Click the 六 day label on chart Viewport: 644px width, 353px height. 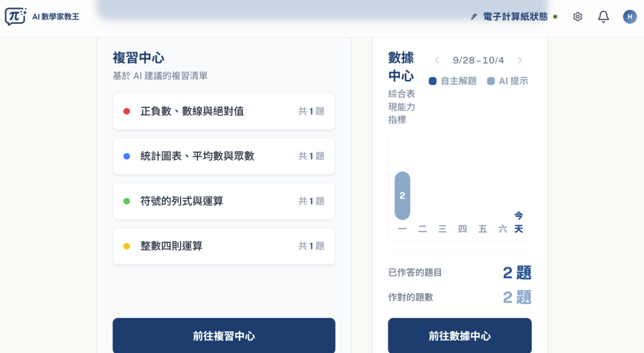(502, 229)
